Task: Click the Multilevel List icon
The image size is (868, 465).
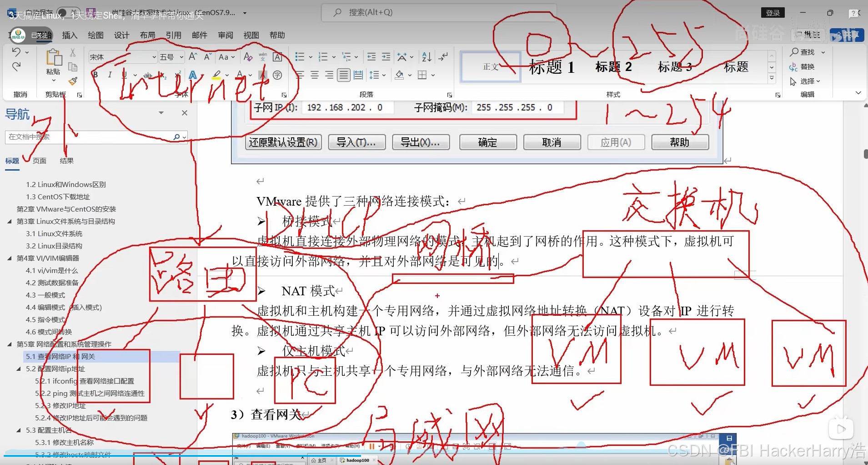Action: click(x=346, y=57)
